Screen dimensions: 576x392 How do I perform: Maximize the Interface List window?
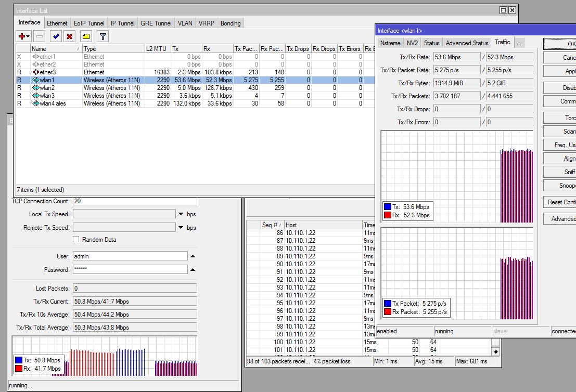[x=503, y=10]
